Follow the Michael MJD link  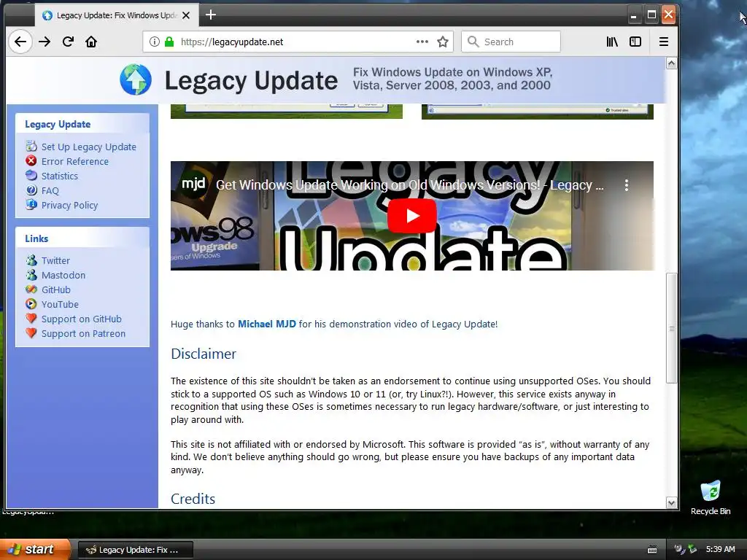tap(267, 324)
